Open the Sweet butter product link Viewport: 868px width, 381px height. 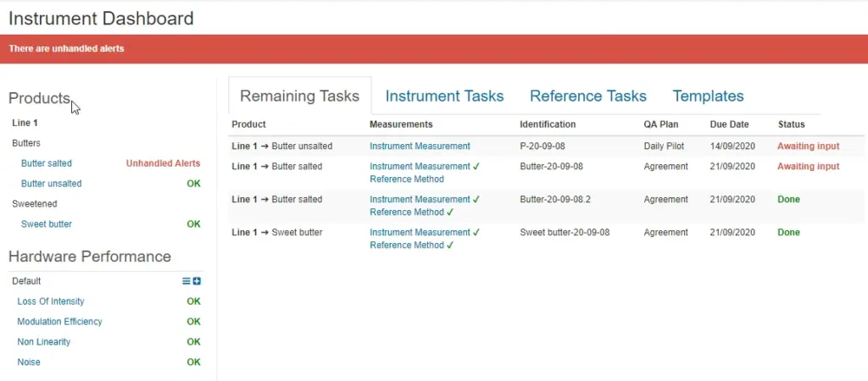[47, 224]
